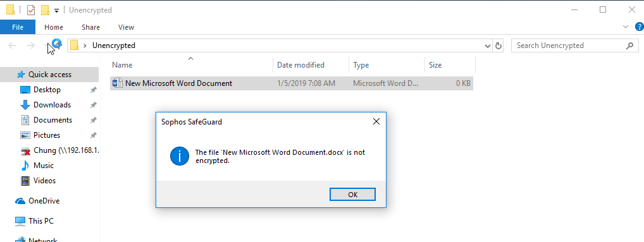This screenshot has height=242, width=644.
Task: Select This PC in navigation pane
Action: point(41,221)
